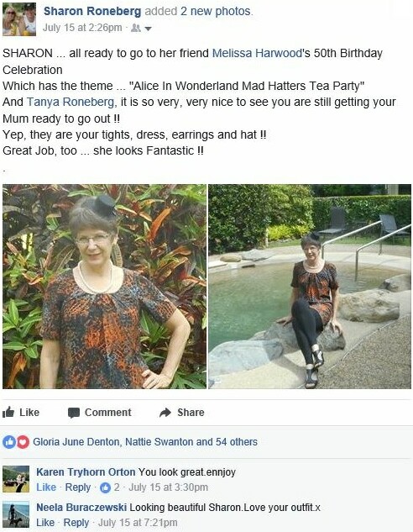
Task: Like Karen Tryhorn Orton's comment
Action: (x=46, y=487)
